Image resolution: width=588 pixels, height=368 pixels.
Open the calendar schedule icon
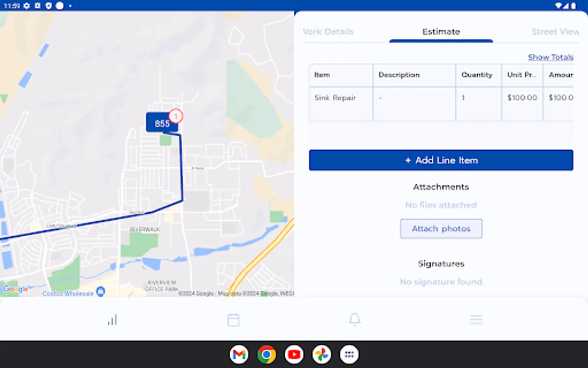point(234,319)
